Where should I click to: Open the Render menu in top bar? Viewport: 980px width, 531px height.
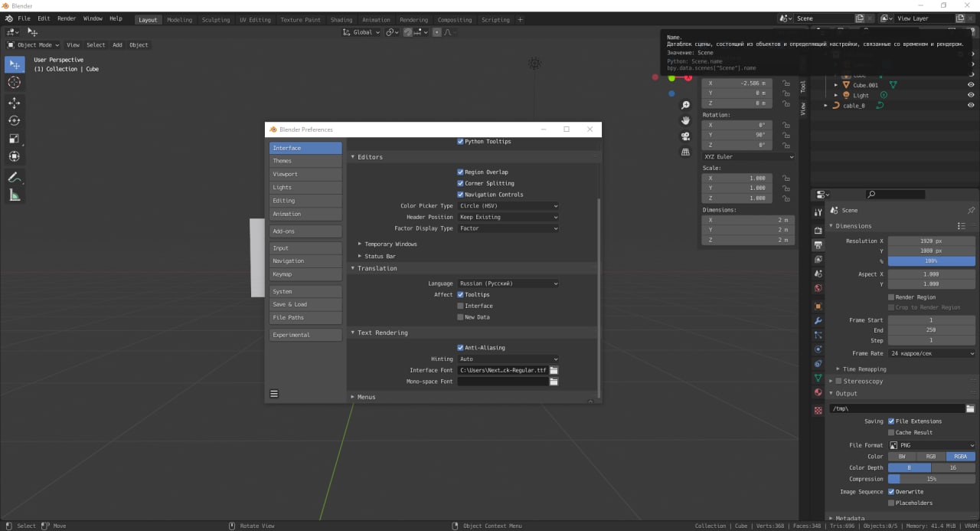[x=67, y=18]
